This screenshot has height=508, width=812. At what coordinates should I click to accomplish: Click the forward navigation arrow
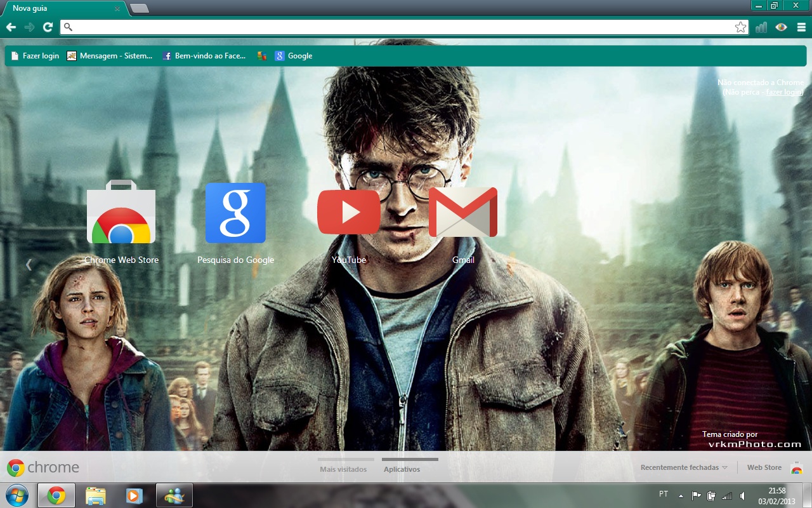29,27
